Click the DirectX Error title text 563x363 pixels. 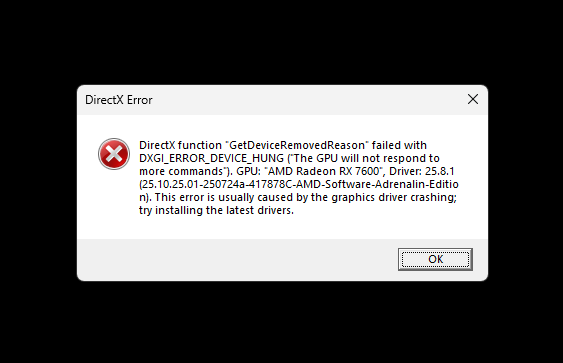pos(119,100)
